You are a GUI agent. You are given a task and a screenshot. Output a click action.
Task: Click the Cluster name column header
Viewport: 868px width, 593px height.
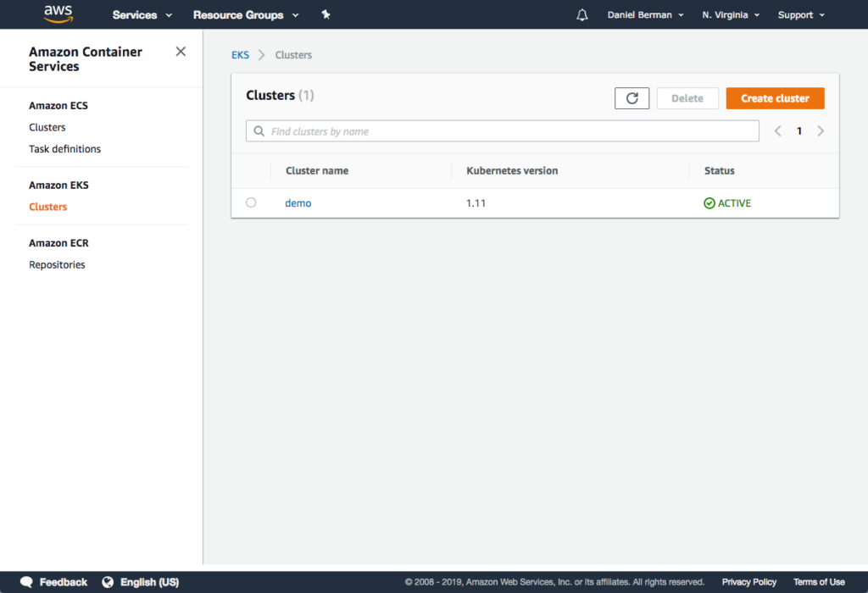(317, 171)
